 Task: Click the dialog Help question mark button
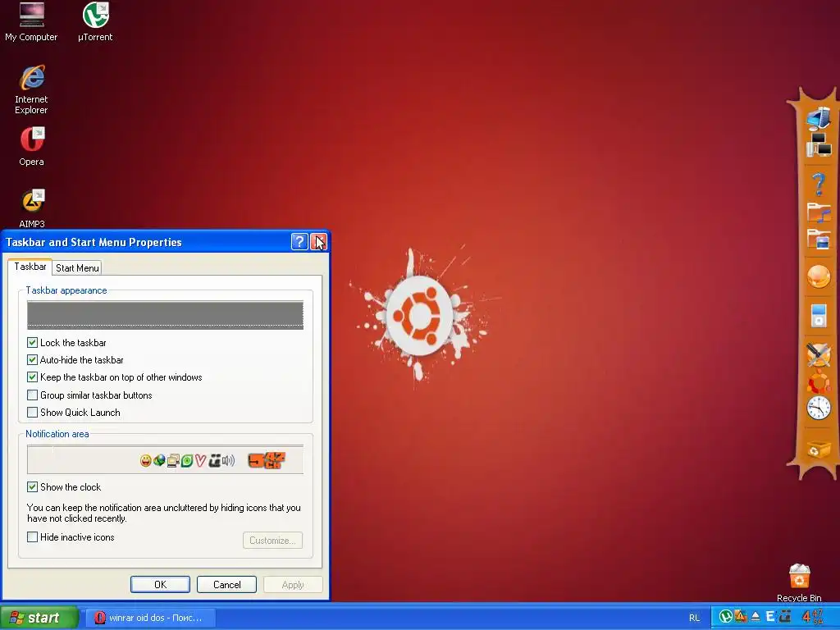pos(299,242)
